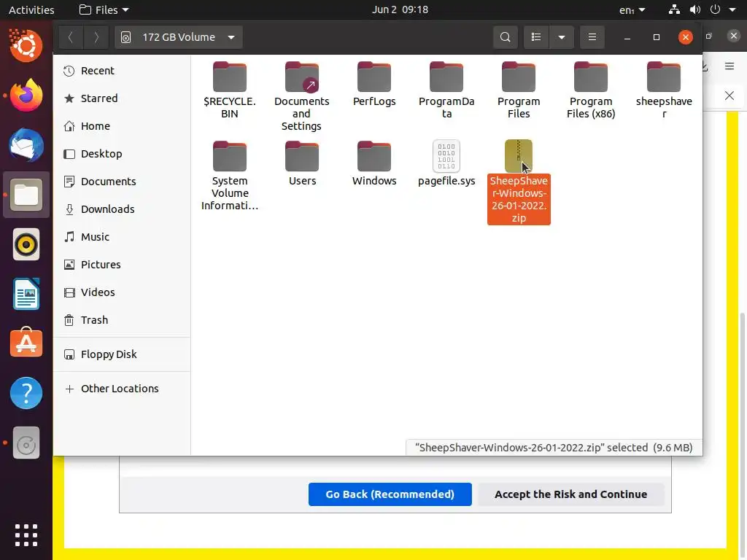Open the Files hamburger menu

coord(592,37)
